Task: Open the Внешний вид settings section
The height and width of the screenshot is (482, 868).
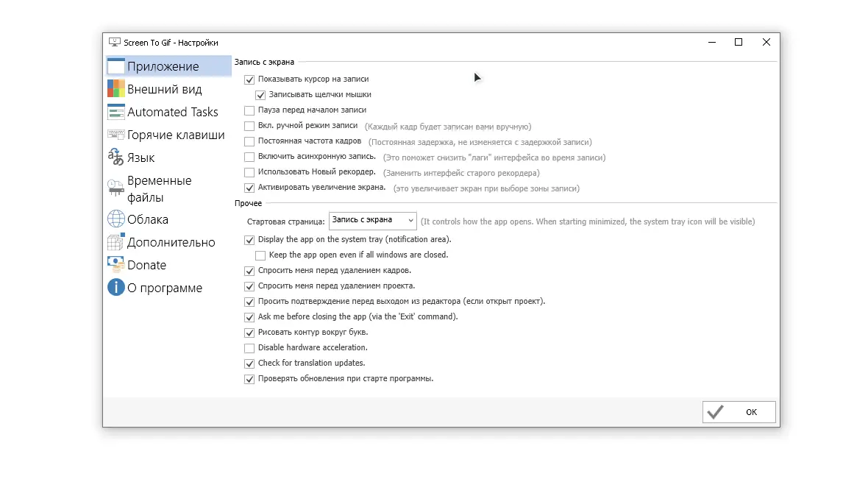Action: point(165,89)
